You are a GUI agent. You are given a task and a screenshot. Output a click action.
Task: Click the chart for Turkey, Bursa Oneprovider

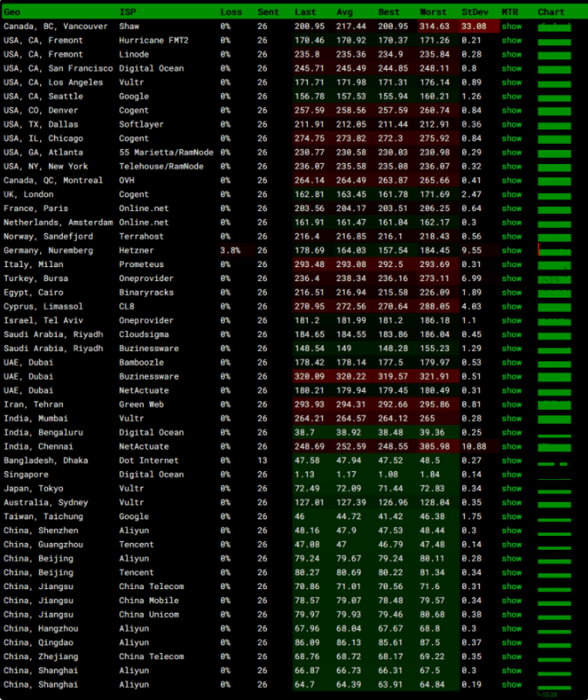[x=554, y=278]
